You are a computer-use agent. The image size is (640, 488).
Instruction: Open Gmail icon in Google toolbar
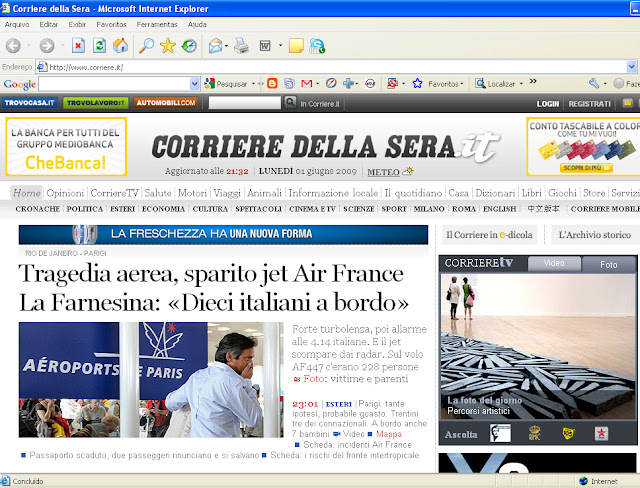click(307, 83)
